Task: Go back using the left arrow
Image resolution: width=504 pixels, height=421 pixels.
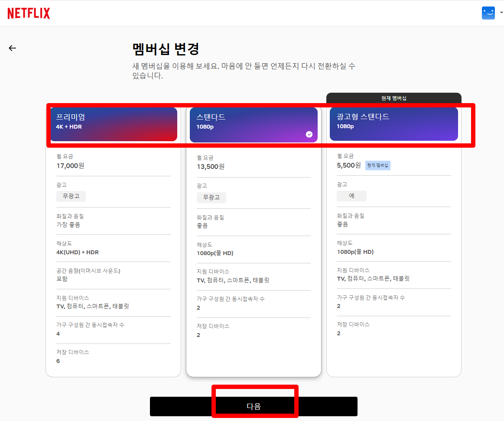Action: (12, 48)
